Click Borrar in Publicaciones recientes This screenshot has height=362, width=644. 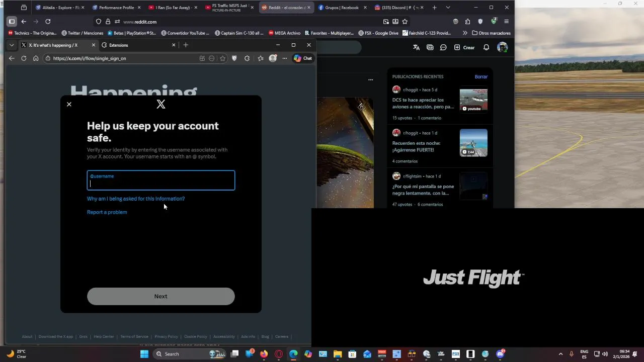[x=481, y=77]
